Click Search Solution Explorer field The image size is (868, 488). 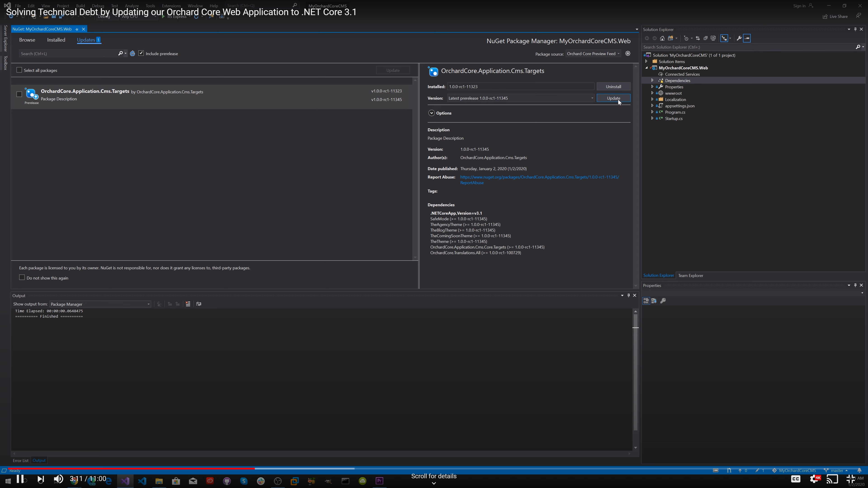coord(748,47)
